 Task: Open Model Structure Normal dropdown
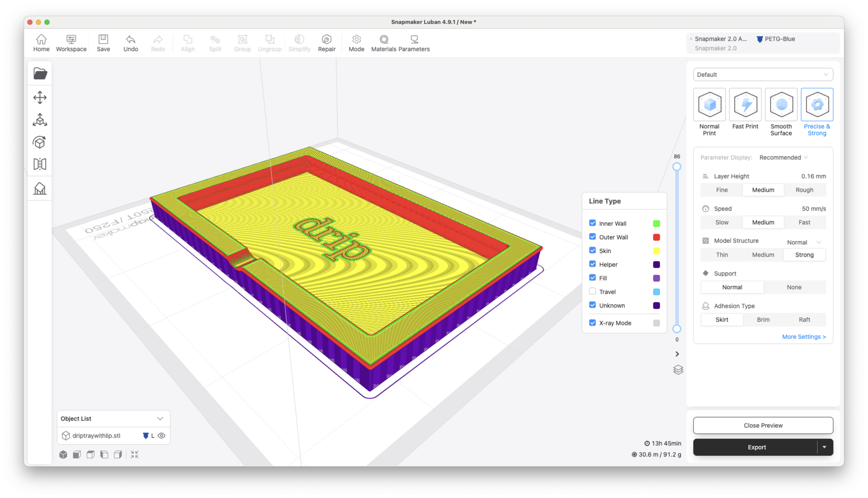pos(804,242)
